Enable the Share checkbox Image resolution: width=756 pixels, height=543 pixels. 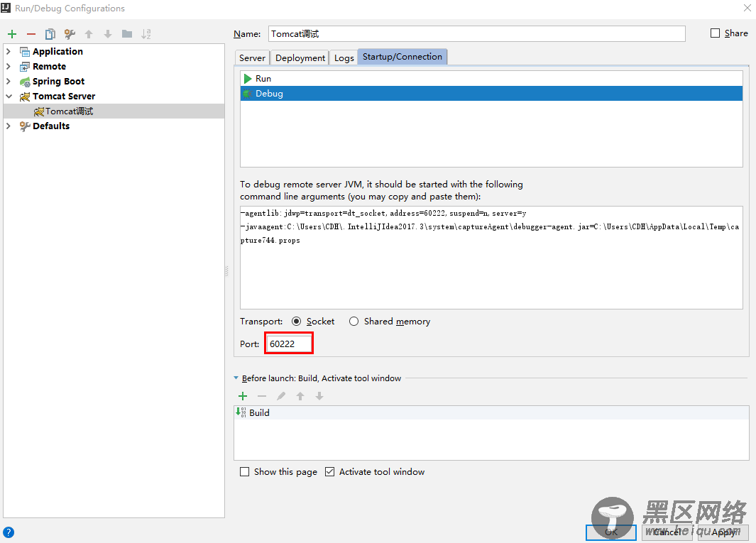(715, 33)
